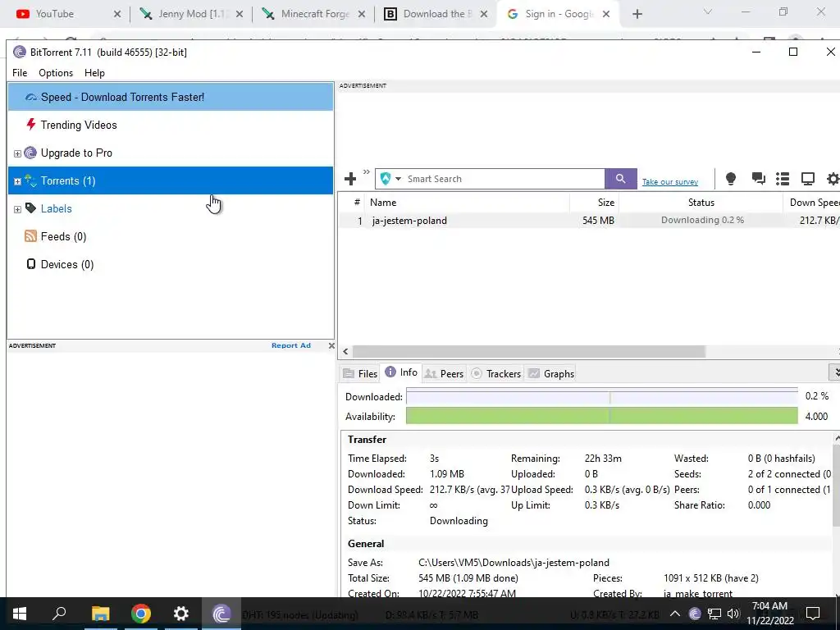Click the system tray volume icon

[733, 614]
